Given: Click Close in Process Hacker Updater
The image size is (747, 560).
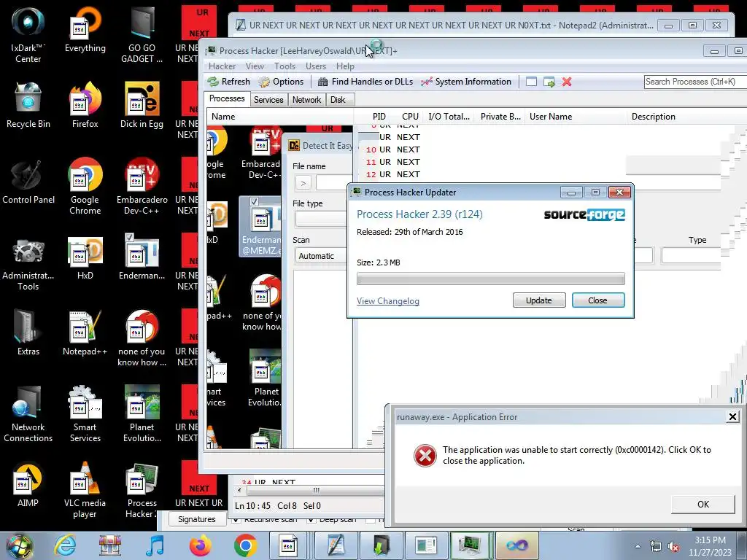Looking at the screenshot, I should [598, 300].
